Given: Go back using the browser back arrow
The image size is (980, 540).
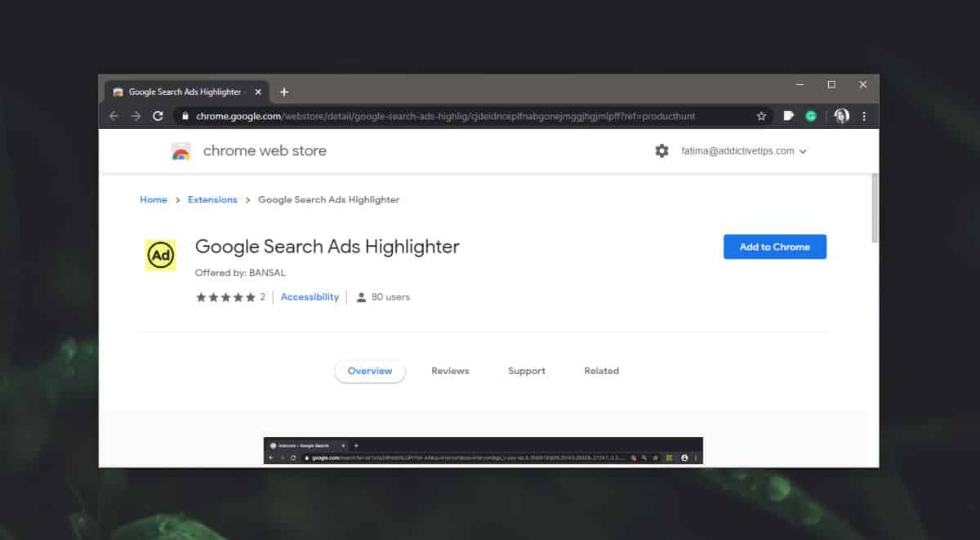Looking at the screenshot, I should tap(114, 116).
